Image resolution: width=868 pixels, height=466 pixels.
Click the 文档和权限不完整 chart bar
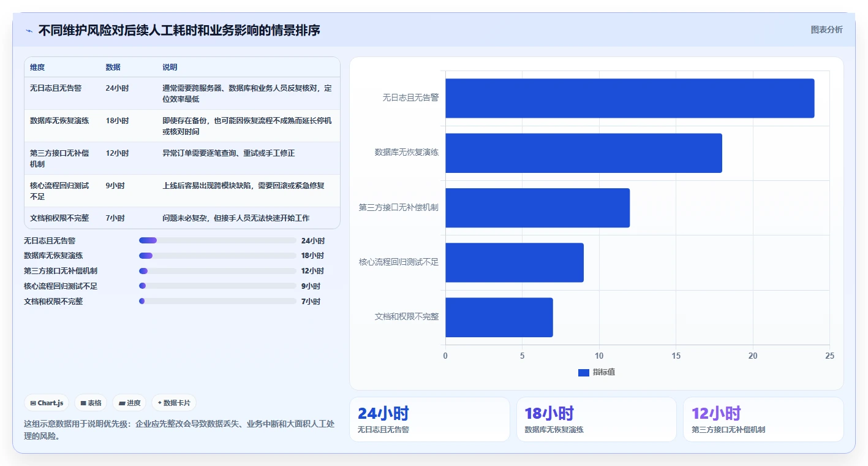click(499, 317)
